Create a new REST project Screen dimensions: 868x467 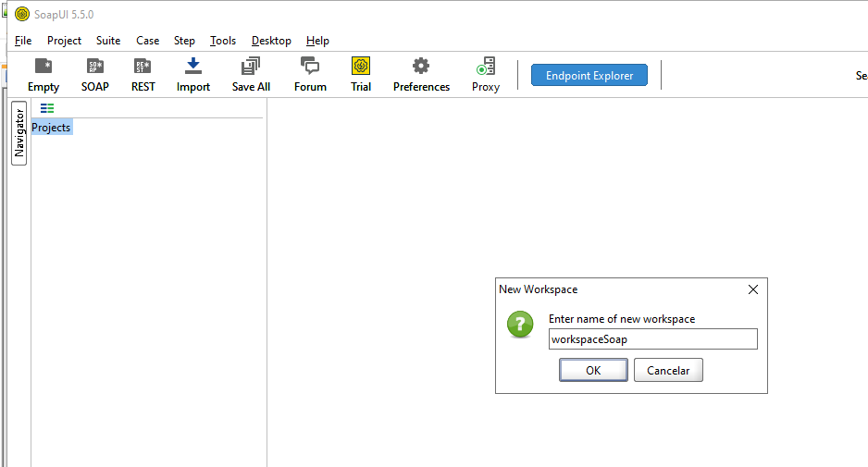point(143,75)
